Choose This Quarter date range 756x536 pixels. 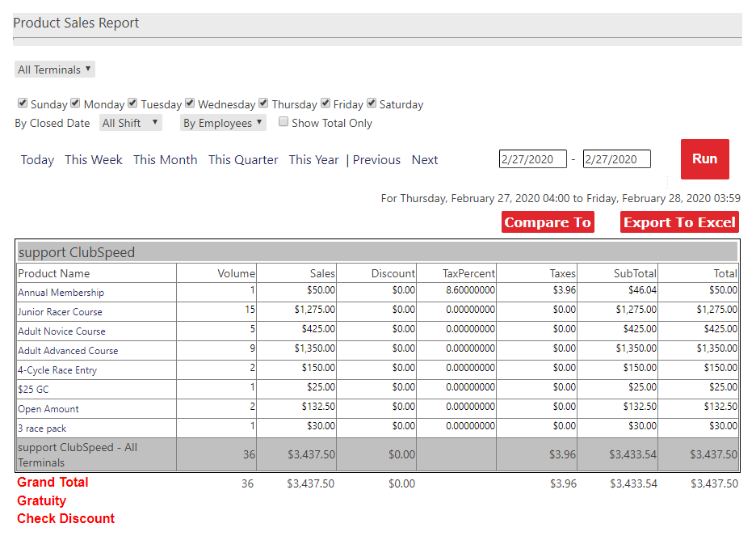[243, 160]
